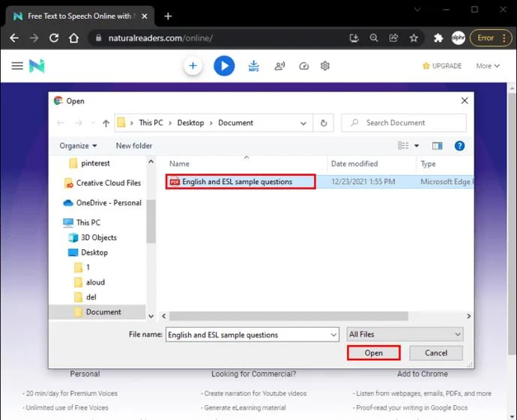Click the Chrome tab search chevron
This screenshot has height=420, width=517.
click(417, 10)
